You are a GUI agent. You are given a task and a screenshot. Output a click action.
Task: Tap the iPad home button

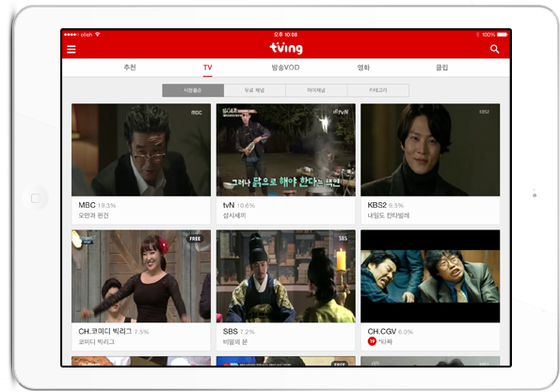[x=36, y=198]
